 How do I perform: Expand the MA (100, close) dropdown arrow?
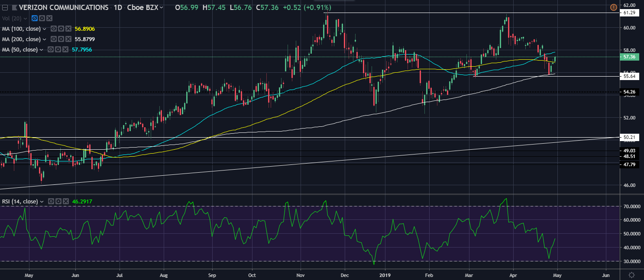(x=44, y=29)
